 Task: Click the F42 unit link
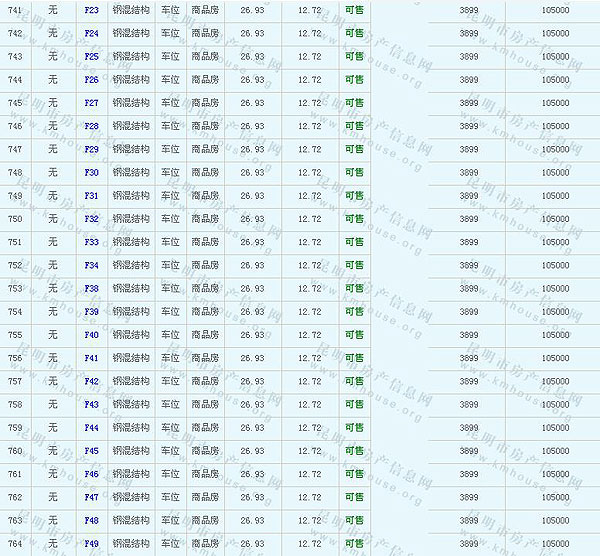92,381
